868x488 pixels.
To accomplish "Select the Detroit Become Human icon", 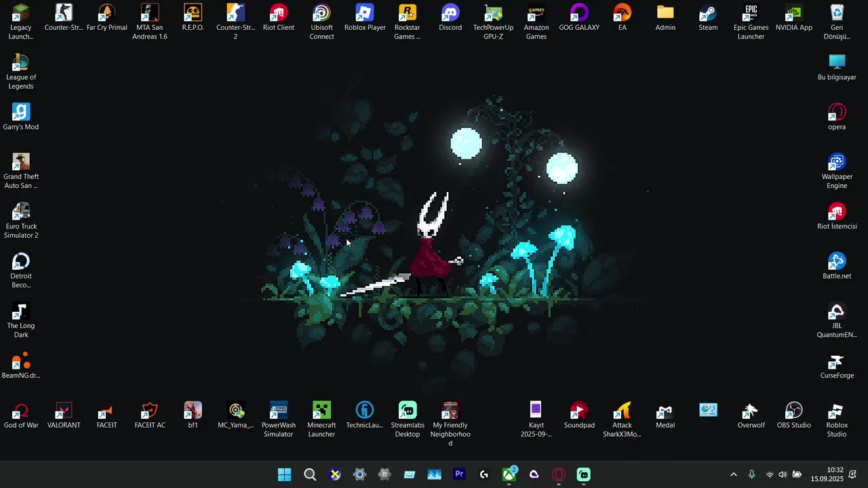I will point(21,270).
